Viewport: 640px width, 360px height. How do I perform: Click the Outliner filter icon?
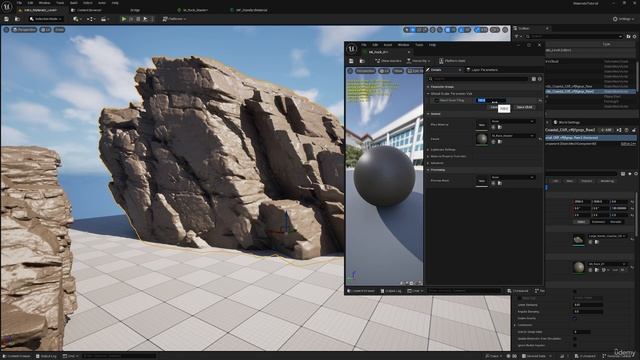click(x=517, y=36)
